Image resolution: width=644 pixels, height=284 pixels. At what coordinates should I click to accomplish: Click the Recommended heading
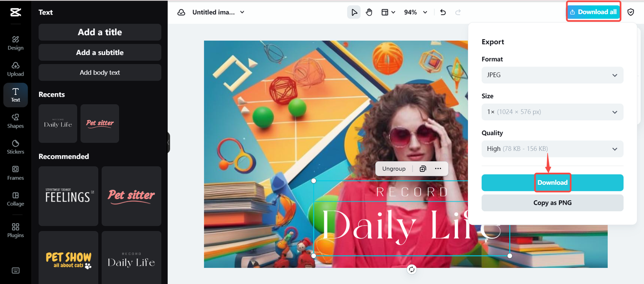[x=64, y=157]
